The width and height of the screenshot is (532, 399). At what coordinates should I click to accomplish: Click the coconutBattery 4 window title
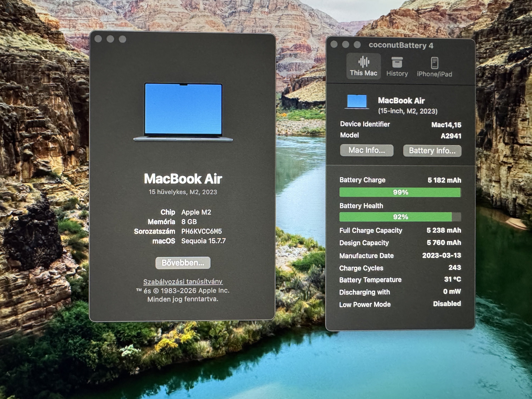(x=401, y=45)
